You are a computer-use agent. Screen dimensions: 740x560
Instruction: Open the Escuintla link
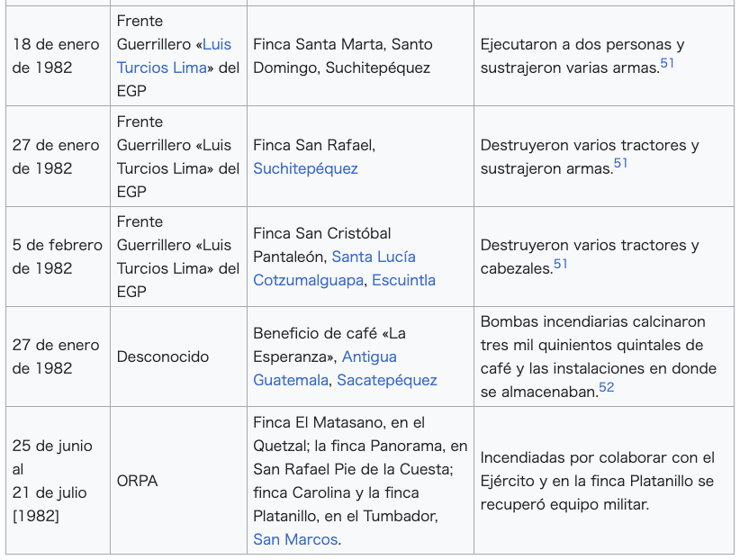tap(403, 280)
